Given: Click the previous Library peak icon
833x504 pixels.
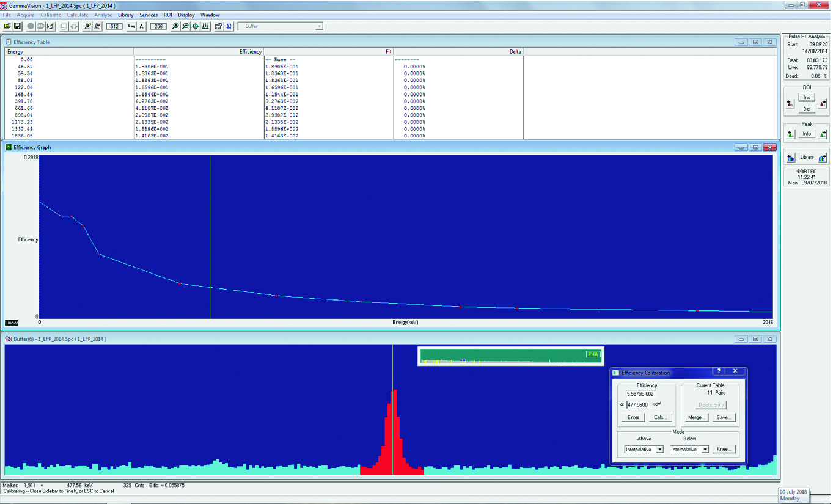Looking at the screenshot, I should 791,157.
